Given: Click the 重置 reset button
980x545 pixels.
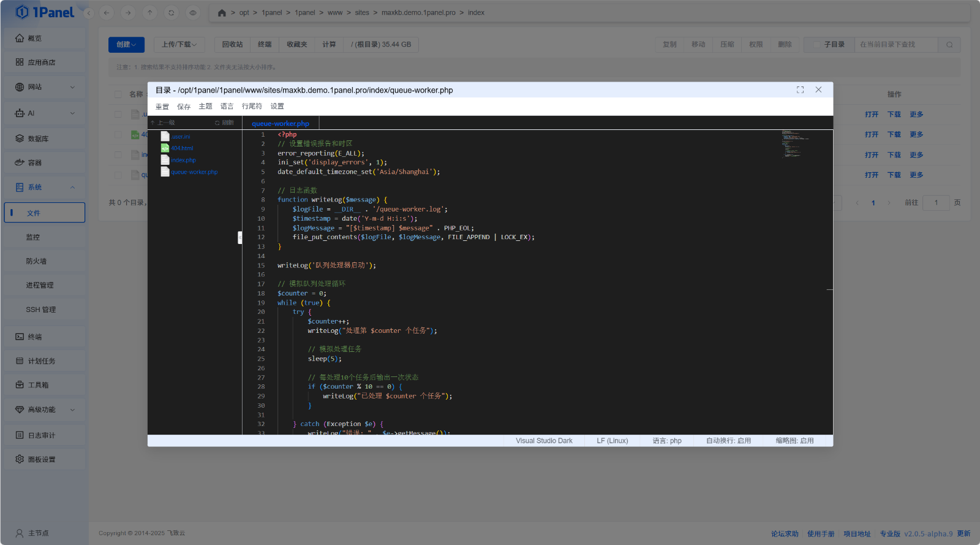Looking at the screenshot, I should pos(162,107).
